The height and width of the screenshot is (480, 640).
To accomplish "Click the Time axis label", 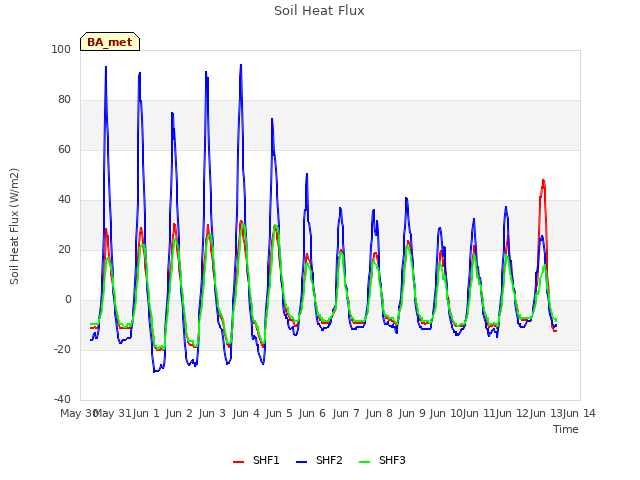I will [566, 429].
